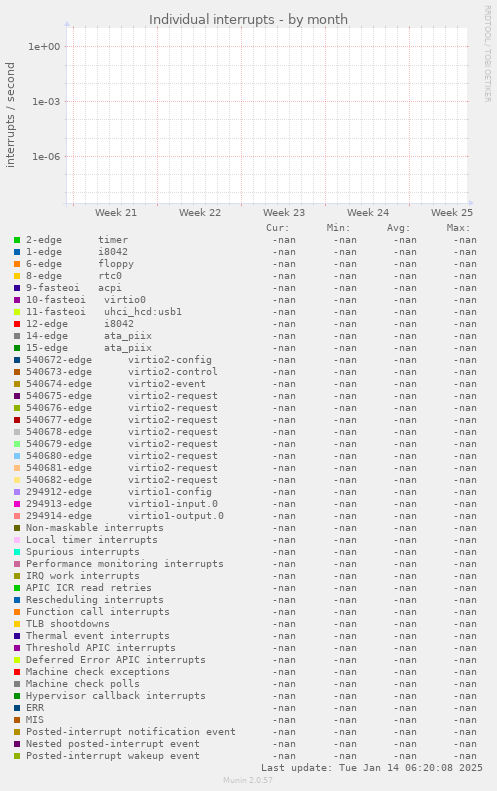Image resolution: width=497 pixels, height=791 pixels.
Task: Click the RRDTOOL / TOBI OETIKER watermark
Action: (x=487, y=54)
